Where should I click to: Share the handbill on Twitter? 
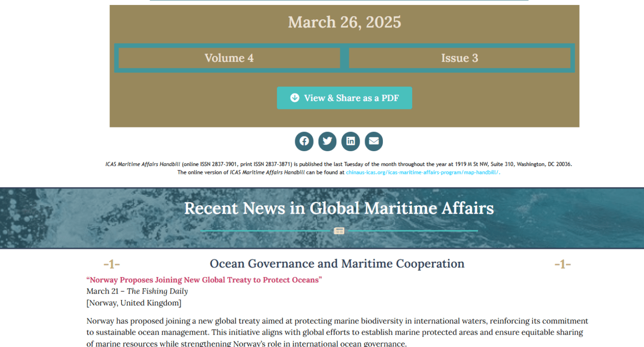tap(327, 141)
